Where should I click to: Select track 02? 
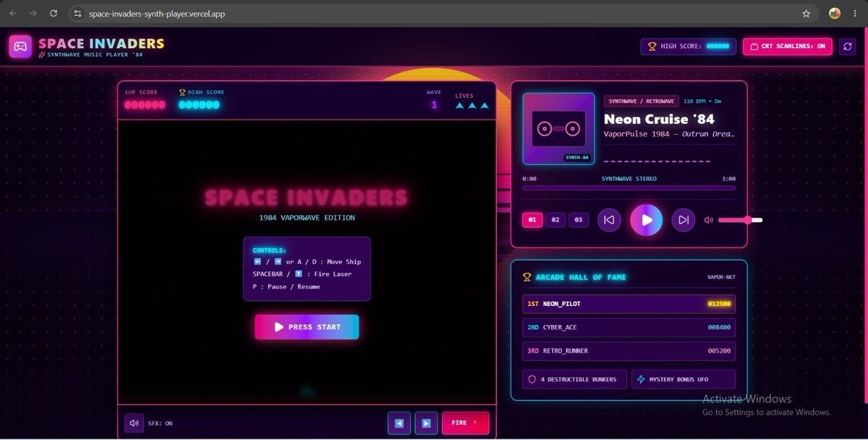pos(556,220)
